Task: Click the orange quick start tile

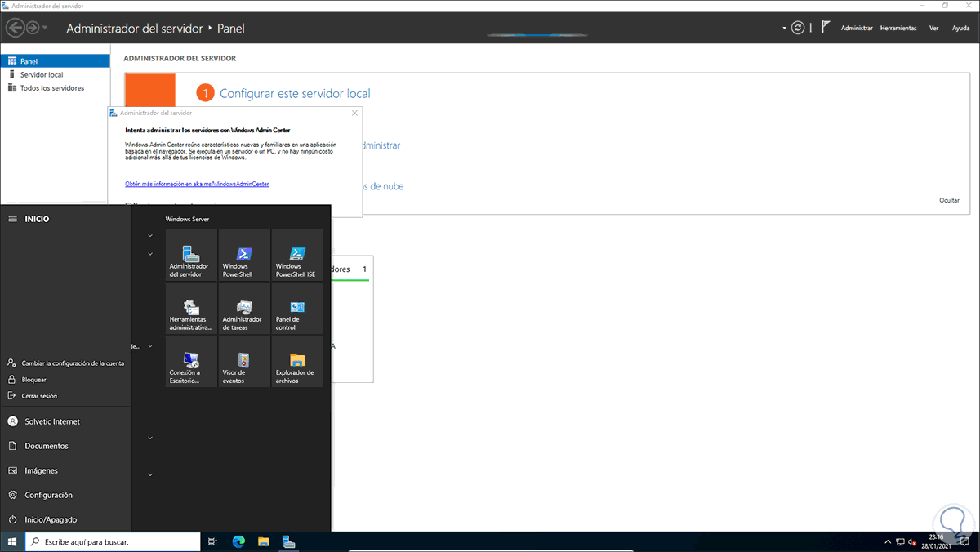Action: tap(150, 89)
